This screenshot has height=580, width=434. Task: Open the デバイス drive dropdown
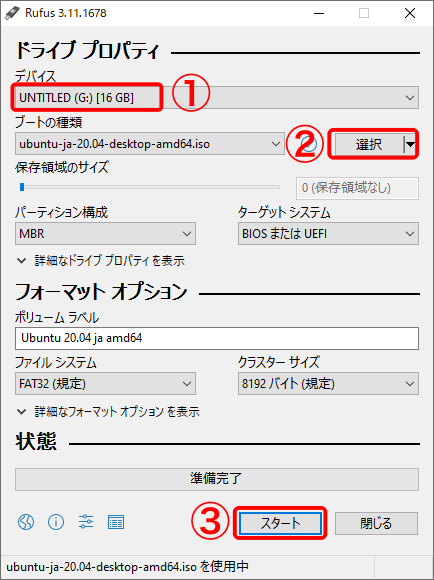tap(217, 98)
